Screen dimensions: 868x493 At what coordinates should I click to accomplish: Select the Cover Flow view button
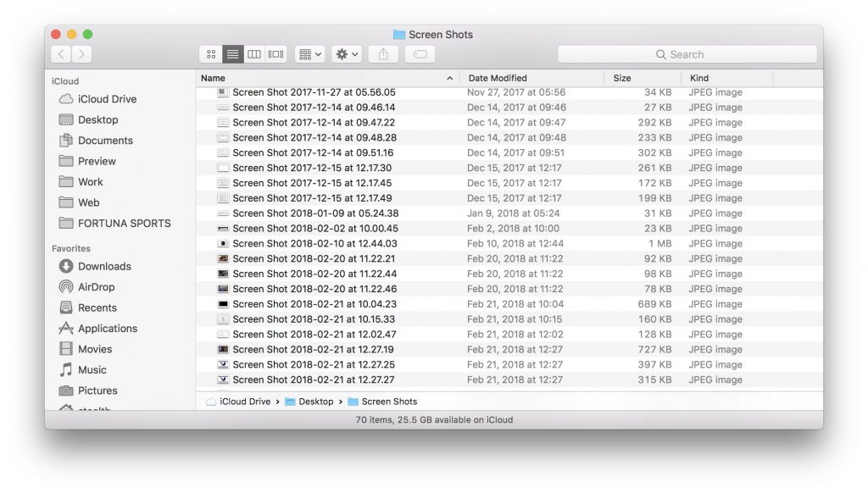point(275,54)
